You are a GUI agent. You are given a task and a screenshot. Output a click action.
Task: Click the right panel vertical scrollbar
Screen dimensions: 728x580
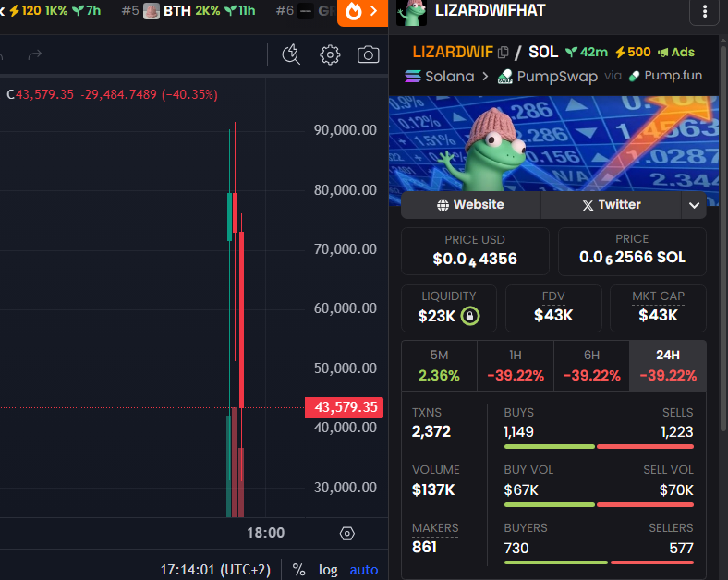[723, 236]
